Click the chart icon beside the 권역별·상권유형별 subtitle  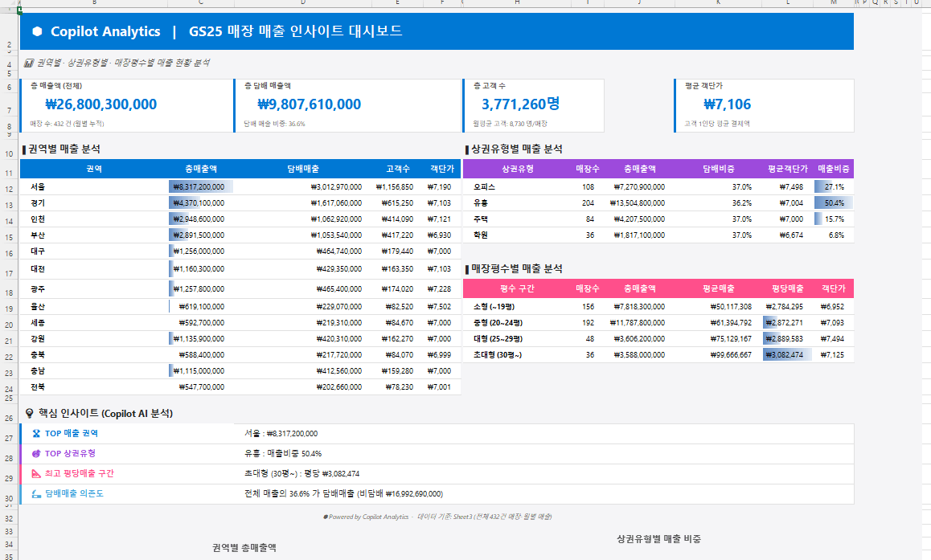point(28,63)
